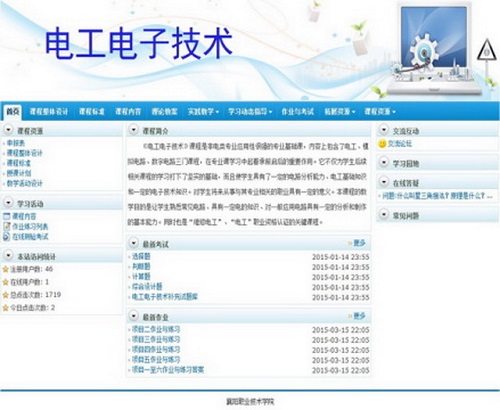
Task: Click 更多 link in 最新考试 section
Action: [359, 243]
